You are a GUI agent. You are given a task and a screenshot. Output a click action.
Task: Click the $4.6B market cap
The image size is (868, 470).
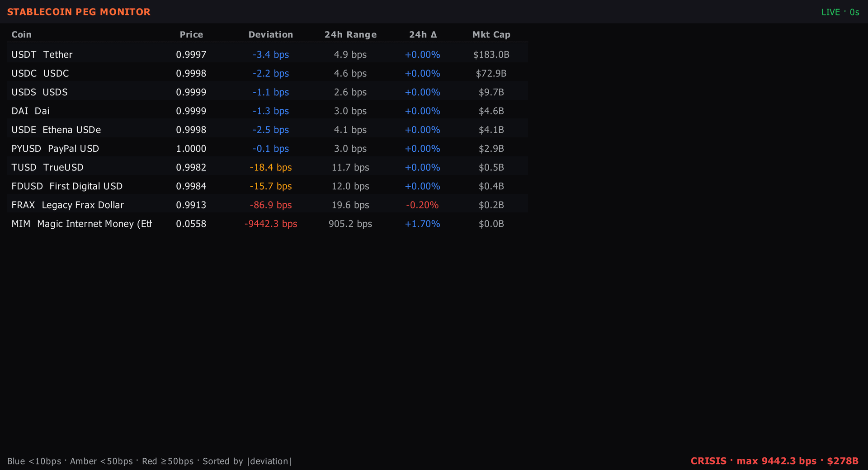(491, 111)
